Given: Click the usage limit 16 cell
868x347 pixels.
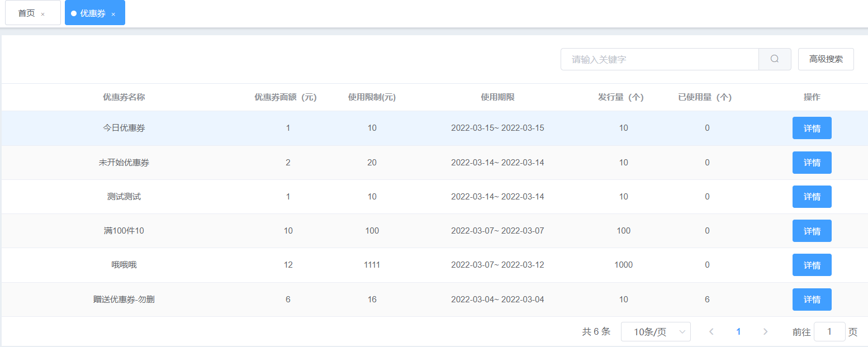Looking at the screenshot, I should click(x=372, y=300).
